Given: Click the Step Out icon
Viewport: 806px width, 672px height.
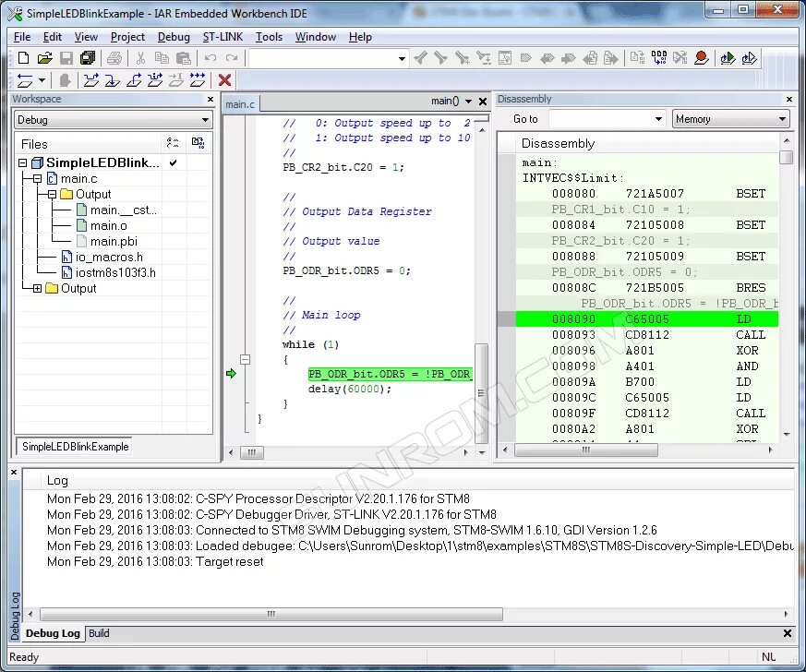Looking at the screenshot, I should [134, 80].
